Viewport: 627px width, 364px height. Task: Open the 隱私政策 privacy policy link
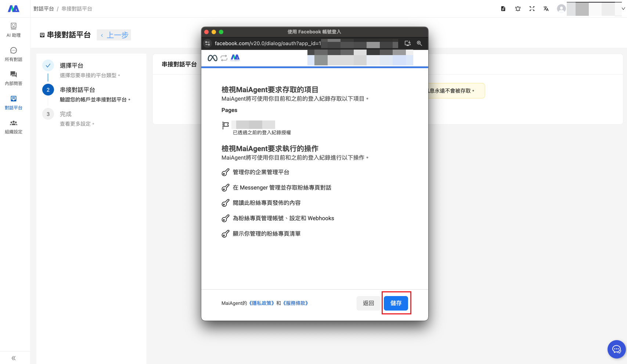[262, 303]
